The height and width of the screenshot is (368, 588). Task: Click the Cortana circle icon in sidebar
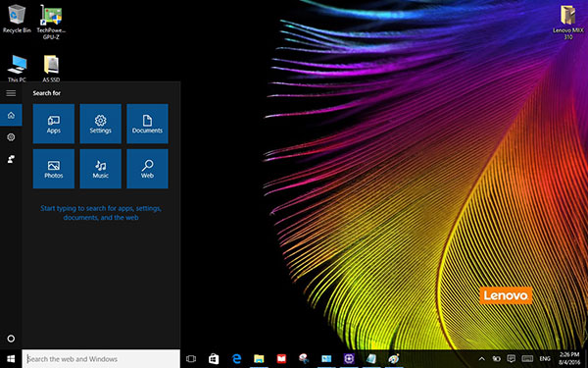click(x=11, y=339)
